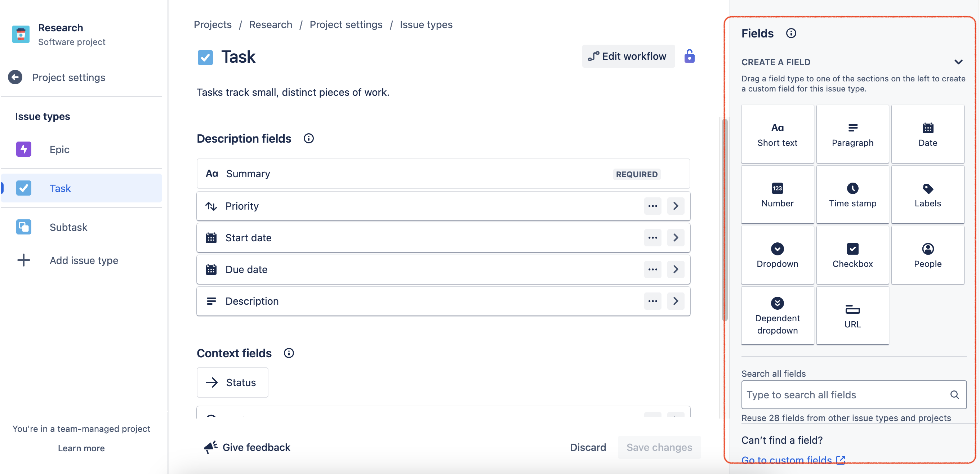
Task: Select Task in the Issue types list
Action: [x=60, y=188]
